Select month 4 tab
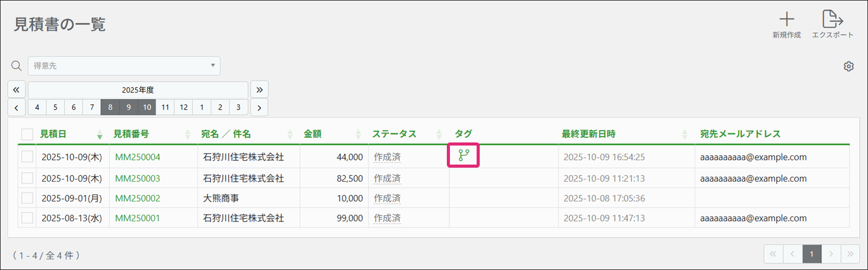 37,107
